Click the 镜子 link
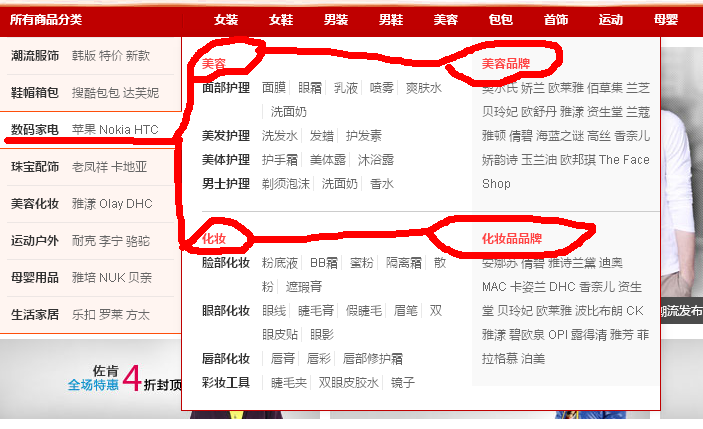Image resolution: width=703 pixels, height=429 pixels. pos(403,383)
